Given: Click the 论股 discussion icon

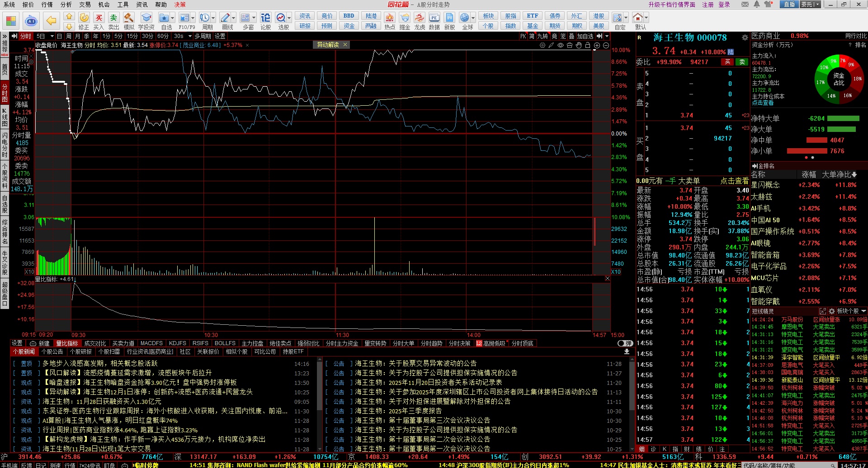Looking at the screenshot, I should [x=265, y=21].
